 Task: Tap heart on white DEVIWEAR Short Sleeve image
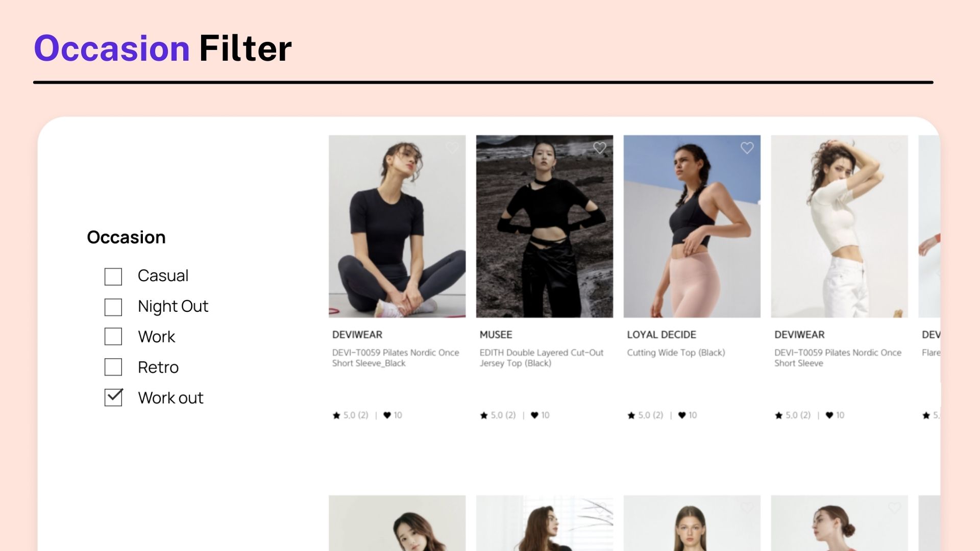coord(894,148)
